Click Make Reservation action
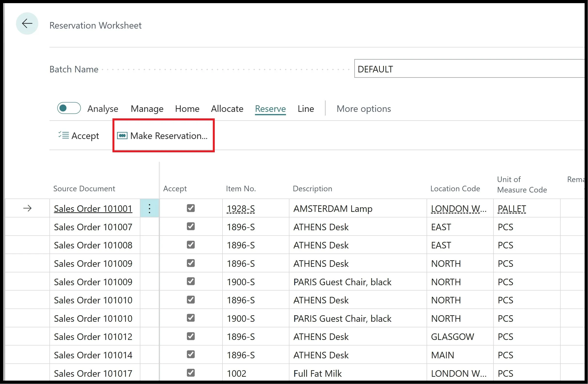The image size is (588, 384). click(162, 136)
